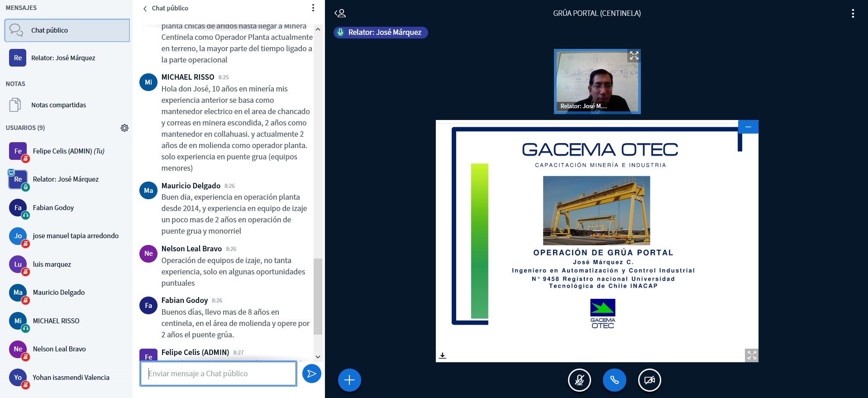Click Mi avatar beside MICHAEL RISSO's message
The image size is (868, 398).
coord(148,82)
